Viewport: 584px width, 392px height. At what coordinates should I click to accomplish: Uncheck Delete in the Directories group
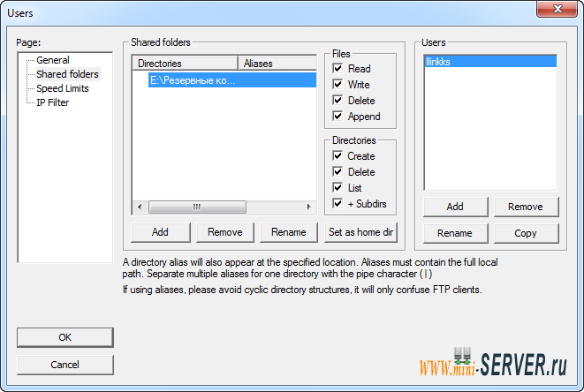[338, 172]
